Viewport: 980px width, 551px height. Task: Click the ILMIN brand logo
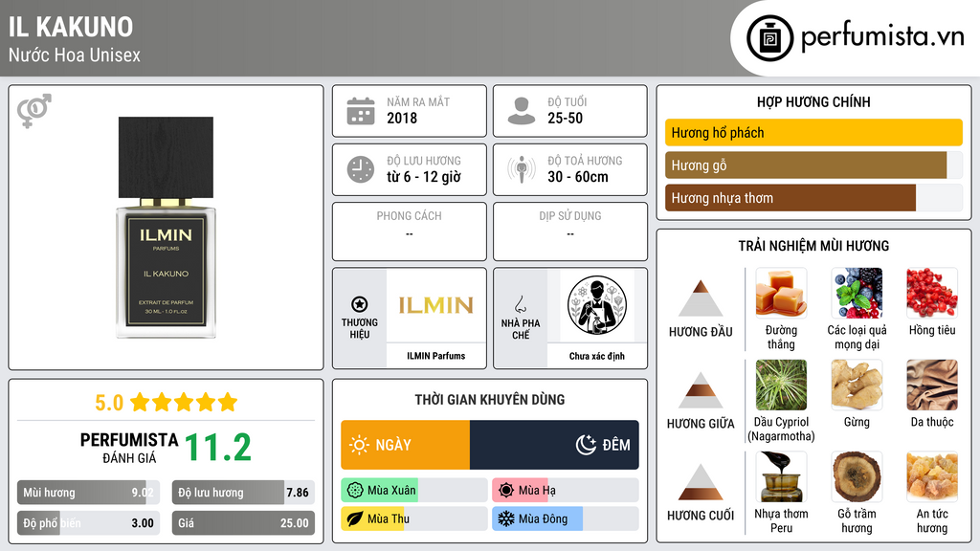436,305
